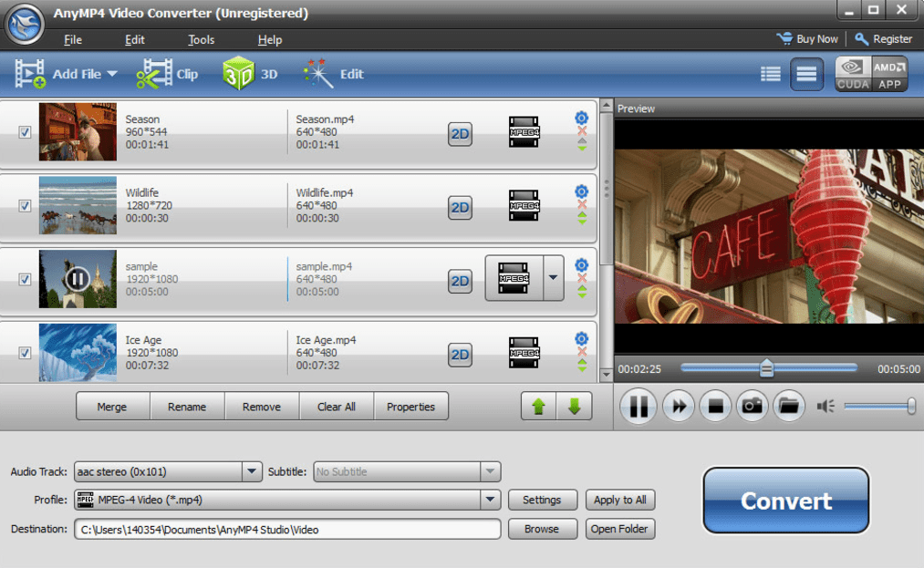
Task: Open the snapshot folder icon in preview
Action: tap(789, 407)
